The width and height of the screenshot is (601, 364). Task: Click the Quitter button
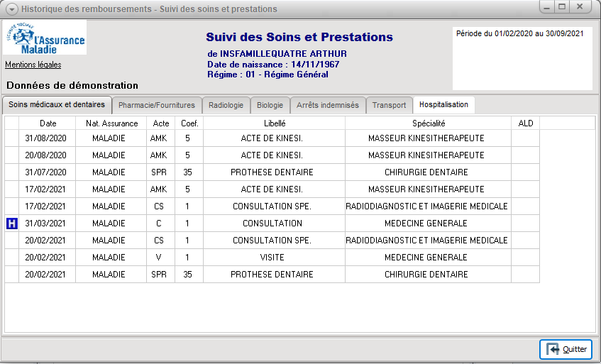point(566,349)
